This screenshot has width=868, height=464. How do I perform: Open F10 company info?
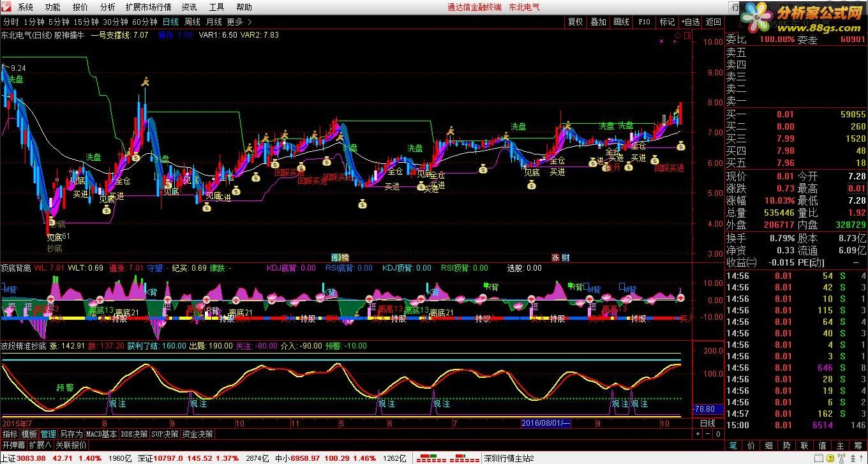click(644, 22)
